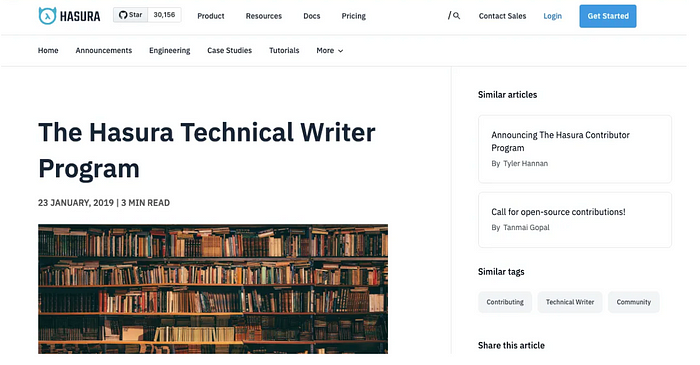
Task: Open the Engineering category
Action: tap(170, 50)
